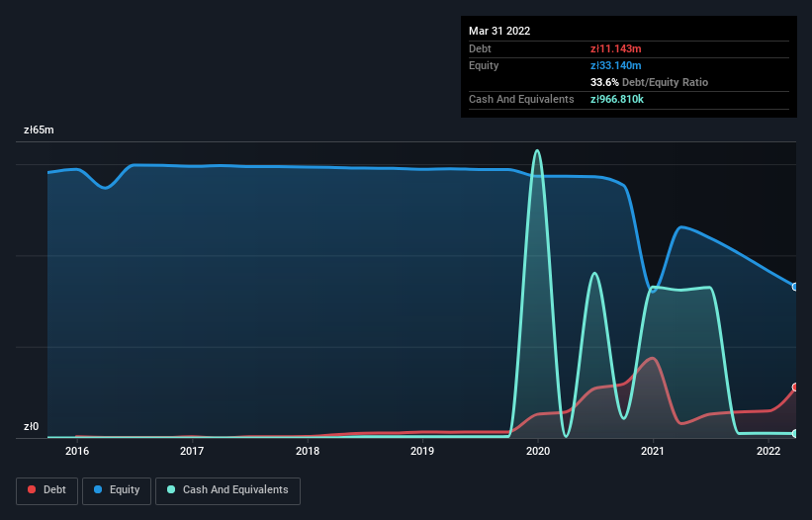Click the zł33.140m equity value
This screenshot has width=812, height=520.
pos(616,65)
